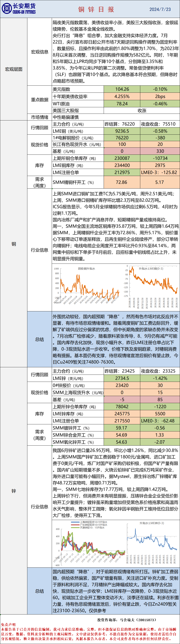Image resolution: width=180 pixels, height=644 pixels.
Task: Click the yield value 4.255%
Action: pos(122,96)
